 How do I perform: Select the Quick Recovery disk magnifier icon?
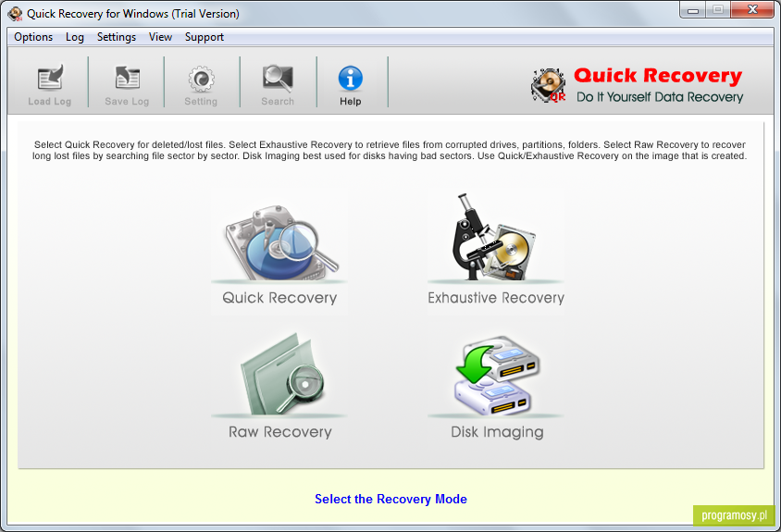[x=280, y=242]
